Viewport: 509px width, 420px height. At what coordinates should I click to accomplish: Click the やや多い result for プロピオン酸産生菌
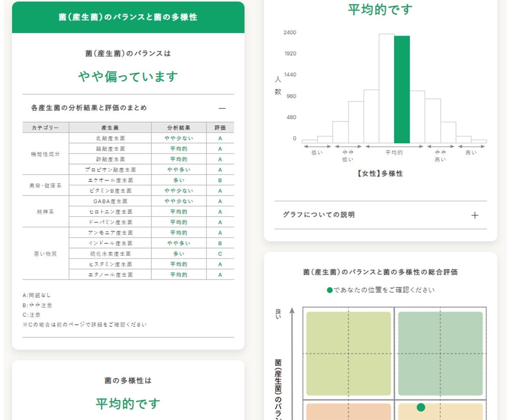point(179,170)
